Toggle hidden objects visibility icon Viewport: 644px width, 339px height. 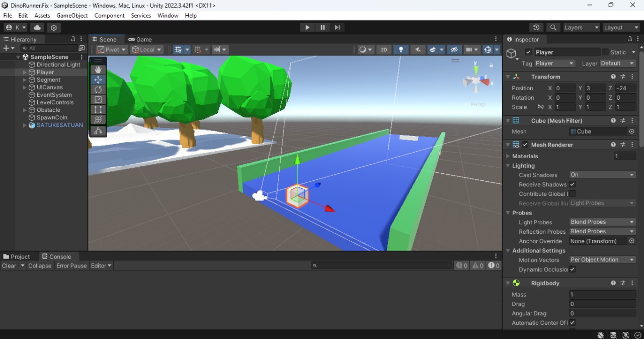click(454, 49)
